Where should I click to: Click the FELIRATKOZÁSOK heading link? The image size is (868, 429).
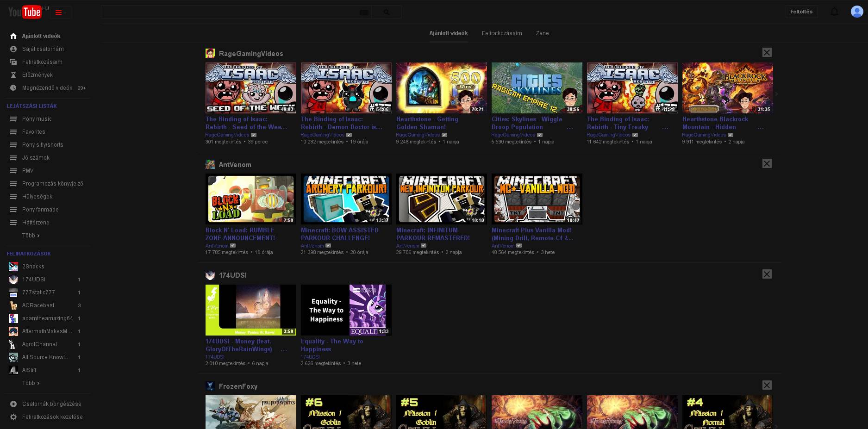tap(29, 254)
